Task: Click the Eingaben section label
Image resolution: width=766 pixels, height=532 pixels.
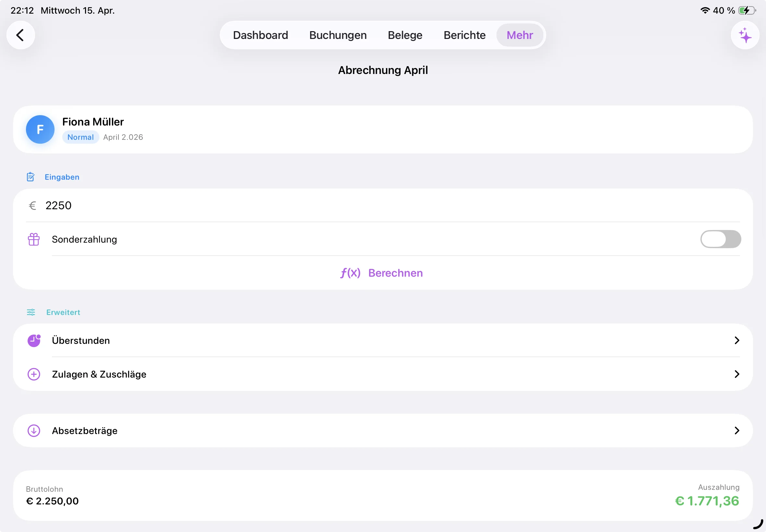Action: pos(62,177)
